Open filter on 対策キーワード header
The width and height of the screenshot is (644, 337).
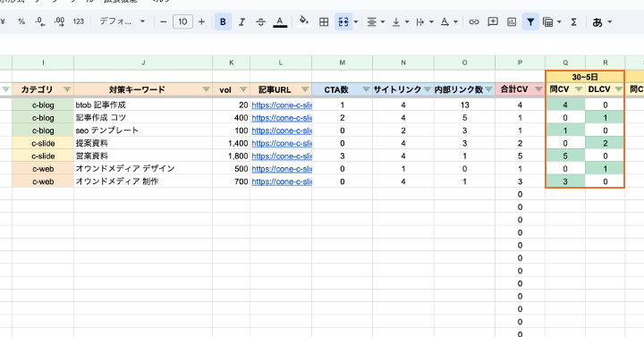click(207, 89)
